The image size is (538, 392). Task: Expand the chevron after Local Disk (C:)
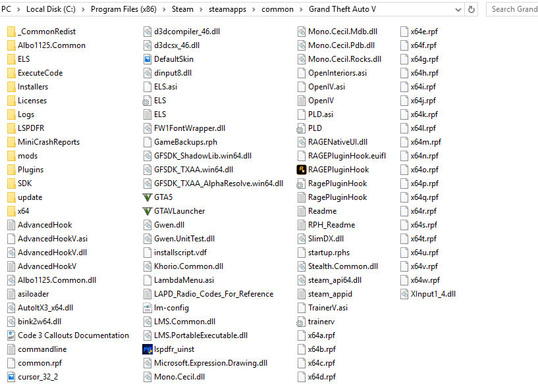(x=83, y=10)
